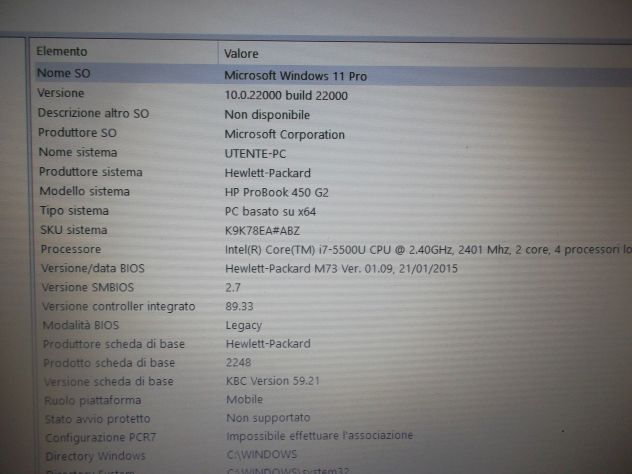Viewport: 632px width, 474px height.
Task: Select the Versione row label
Action: coord(61,93)
